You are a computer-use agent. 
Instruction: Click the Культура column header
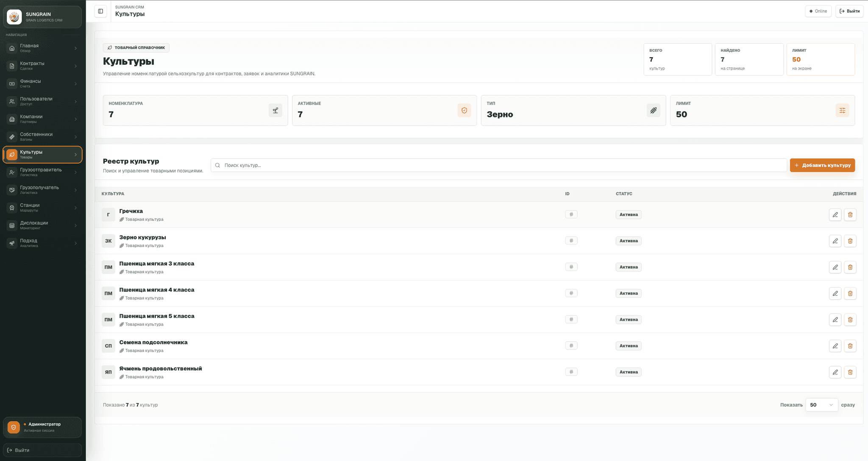113,194
